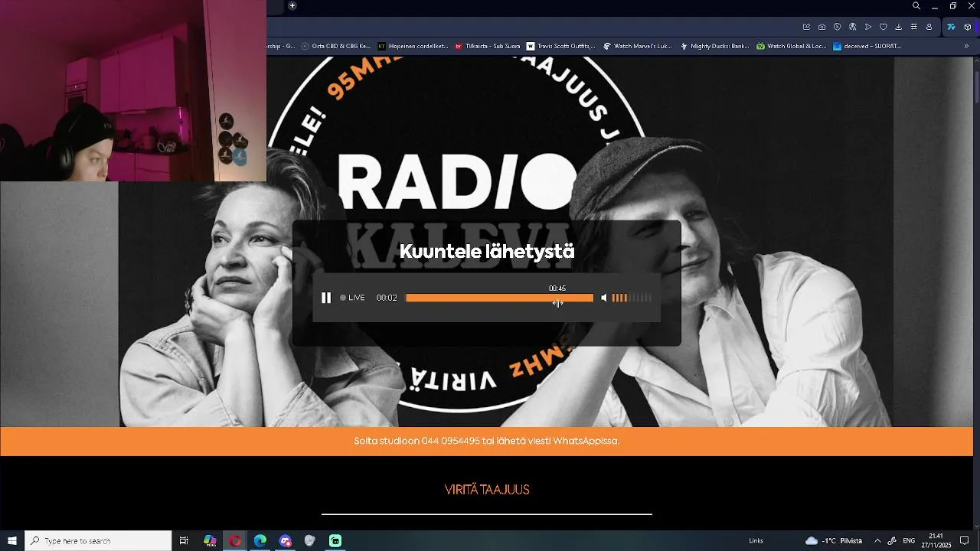Open the extensions cube icon
This screenshot has height=551, width=980.
click(x=967, y=27)
